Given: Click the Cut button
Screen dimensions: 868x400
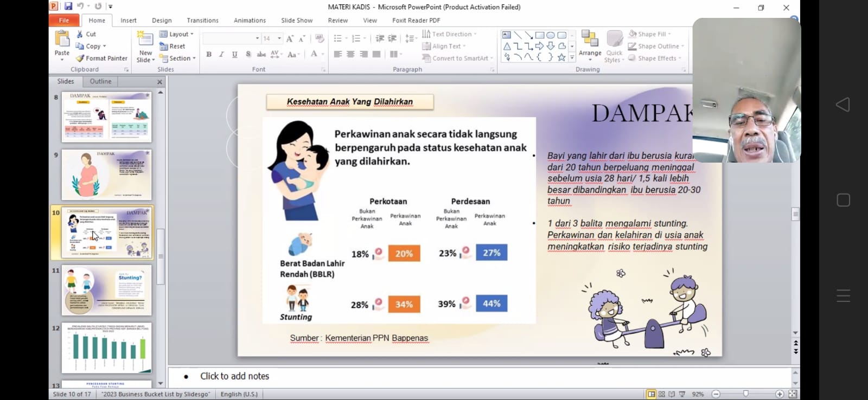Looking at the screenshot, I should [86, 34].
